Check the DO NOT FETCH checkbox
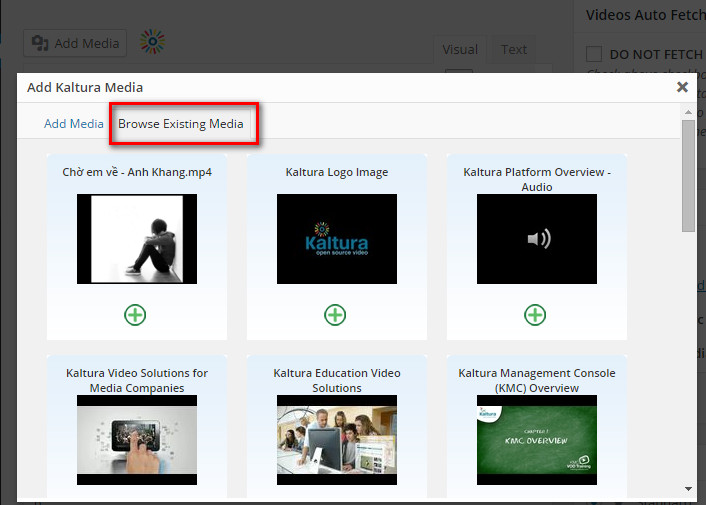The width and height of the screenshot is (706, 505). click(594, 54)
